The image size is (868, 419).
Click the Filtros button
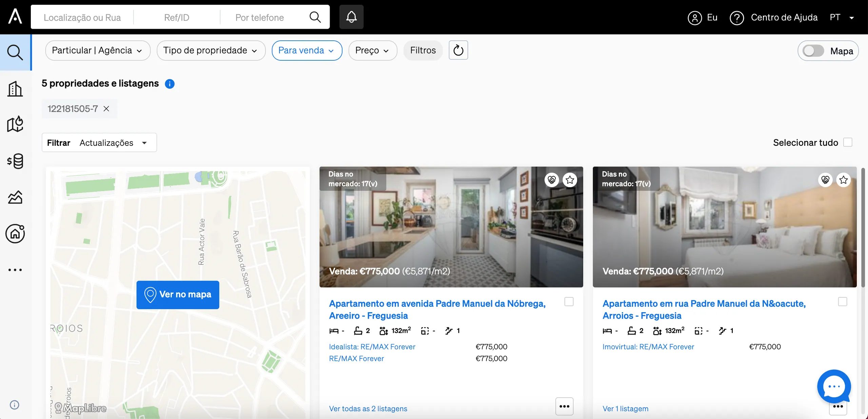pos(423,51)
